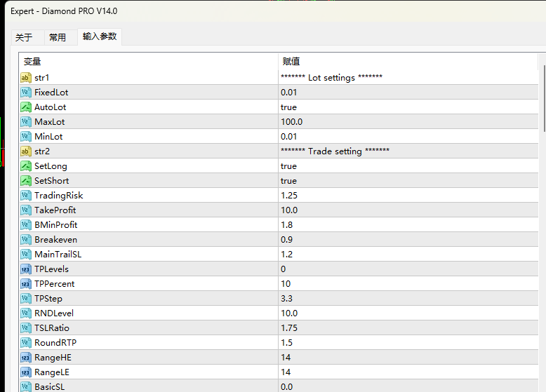Viewport: 546px width, 392px height.
Task: Select the MaxLot value 100.0
Action: click(291, 122)
